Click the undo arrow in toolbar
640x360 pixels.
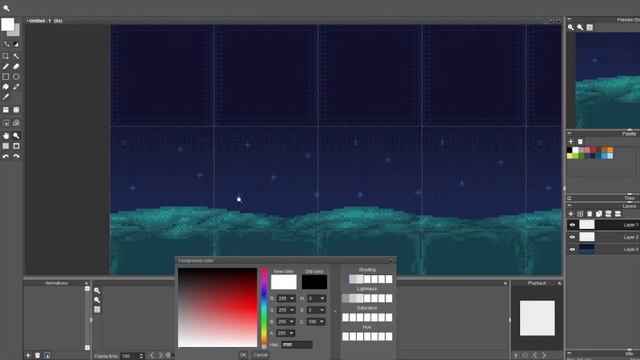click(6, 156)
